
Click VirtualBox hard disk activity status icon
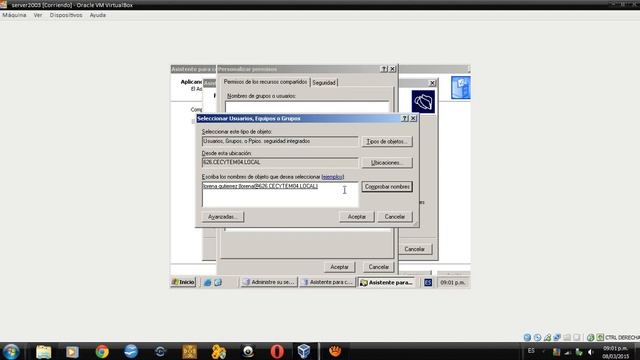(527, 337)
